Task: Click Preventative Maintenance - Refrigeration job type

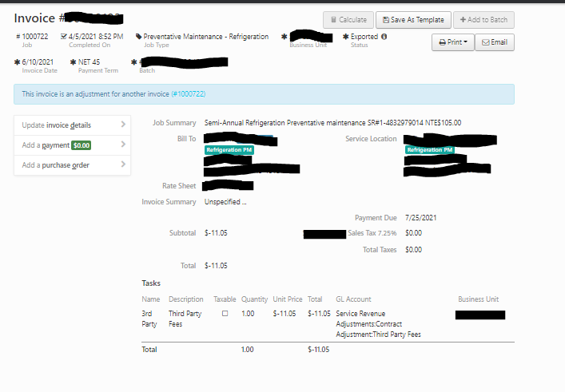Action: point(205,37)
